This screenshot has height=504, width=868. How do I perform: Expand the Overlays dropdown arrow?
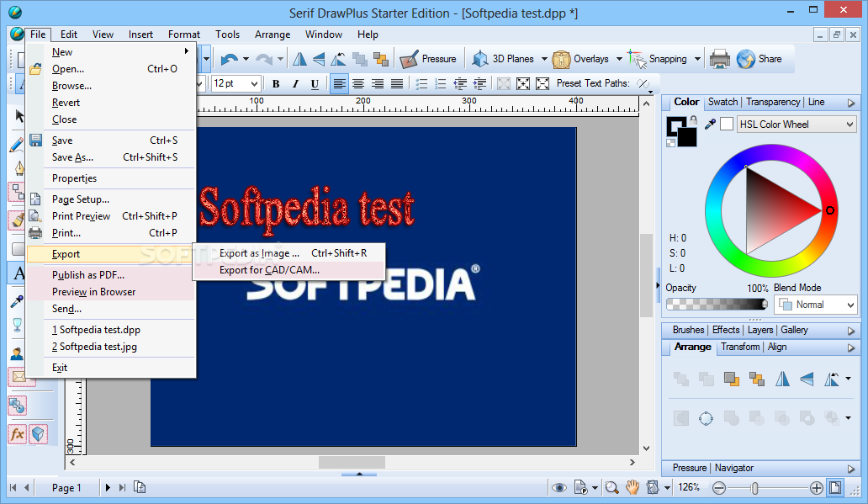tap(619, 59)
